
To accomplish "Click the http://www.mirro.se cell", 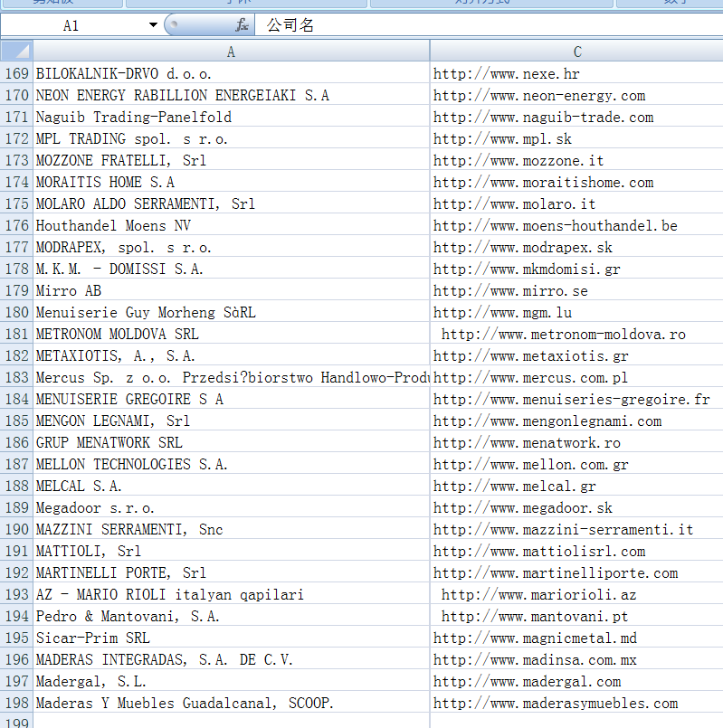I will click(576, 290).
